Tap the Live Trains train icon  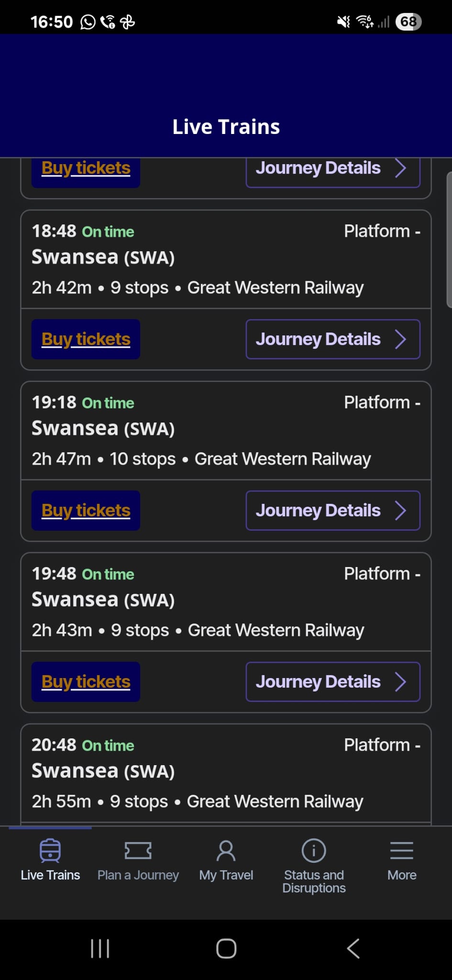(50, 850)
